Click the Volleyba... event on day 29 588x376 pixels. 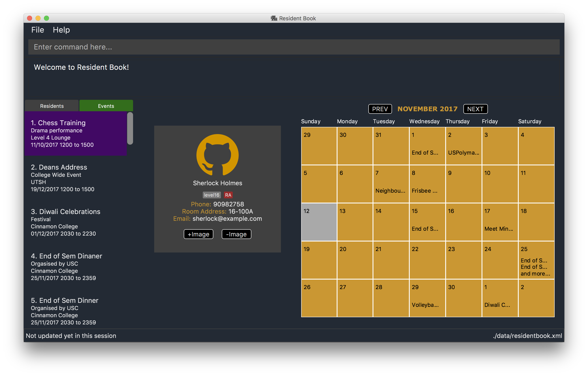point(425,305)
